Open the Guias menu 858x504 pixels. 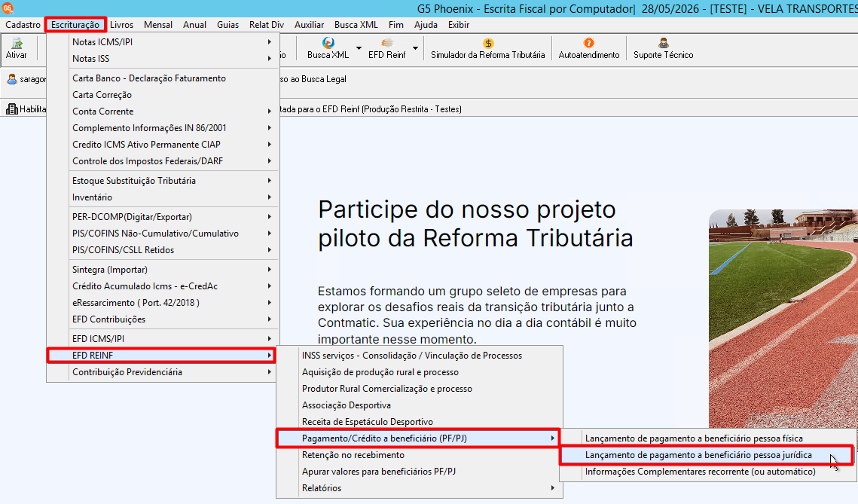[x=227, y=25]
